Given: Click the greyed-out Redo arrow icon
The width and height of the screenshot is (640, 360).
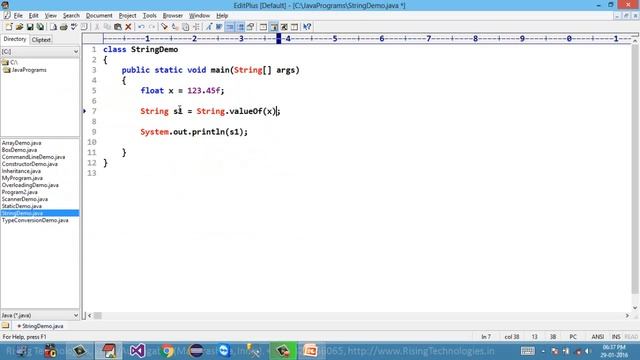Looking at the screenshot, I should [x=152, y=27].
